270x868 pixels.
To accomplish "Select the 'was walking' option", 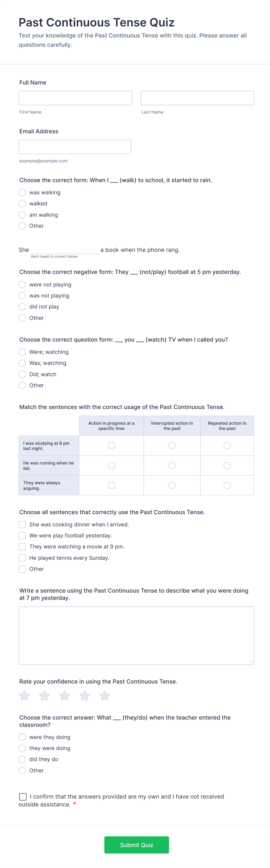I will (22, 192).
